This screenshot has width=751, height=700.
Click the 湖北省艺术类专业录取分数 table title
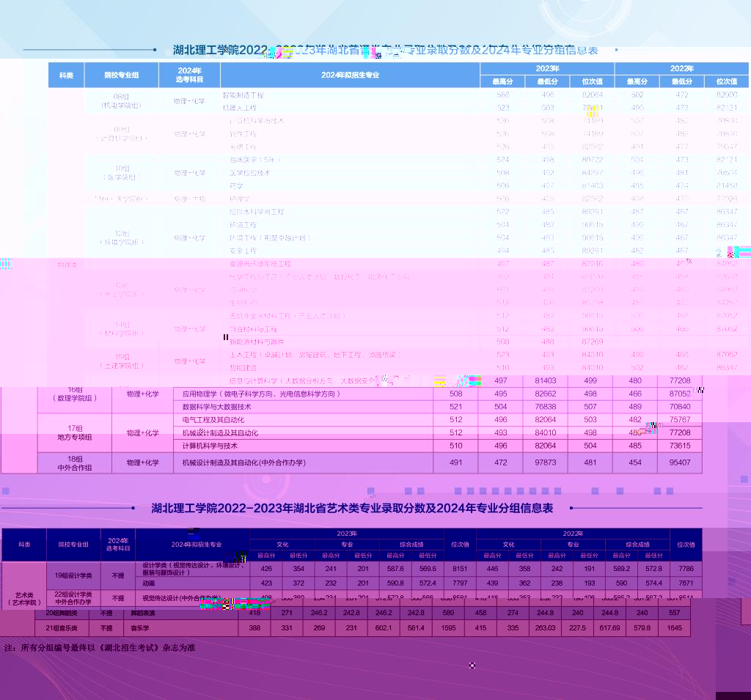352,508
